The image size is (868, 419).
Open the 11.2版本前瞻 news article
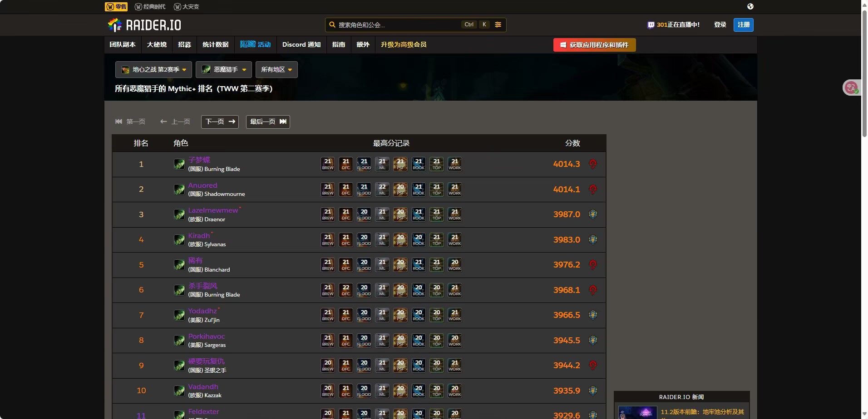click(702, 412)
